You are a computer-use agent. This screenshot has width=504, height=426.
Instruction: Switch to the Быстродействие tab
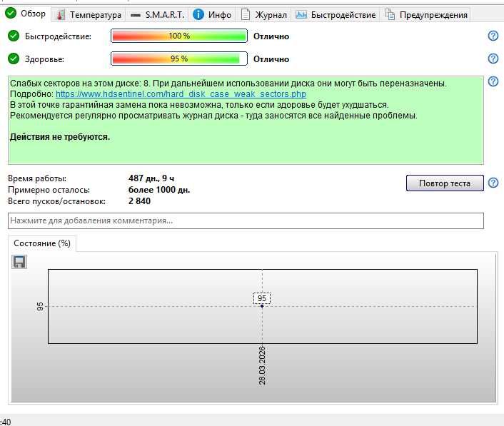point(336,15)
